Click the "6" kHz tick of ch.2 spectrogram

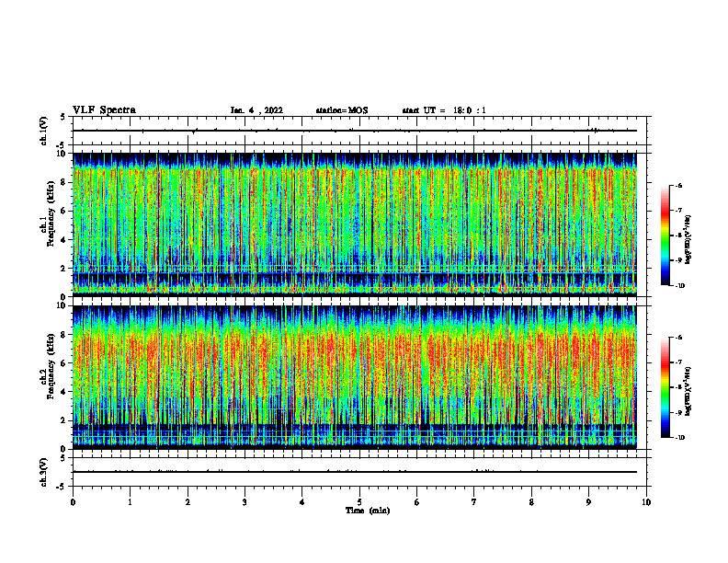tap(64, 363)
